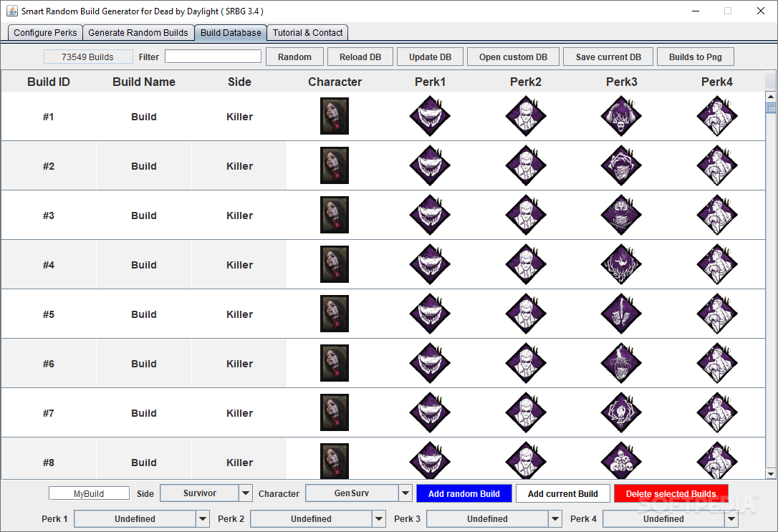Viewport: 778px width, 532px height.
Task: Click the Perk1 icon in build #1 row
Action: pyautogui.click(x=430, y=116)
